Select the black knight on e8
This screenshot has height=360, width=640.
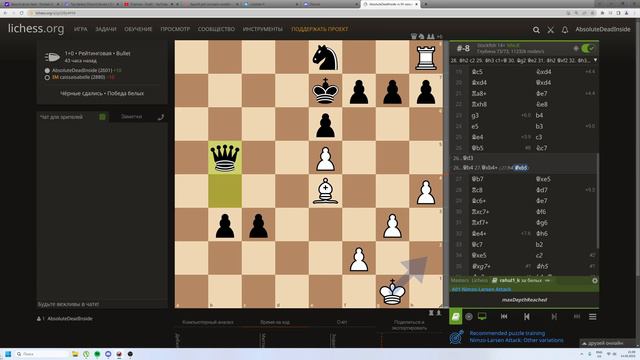pyautogui.click(x=325, y=57)
